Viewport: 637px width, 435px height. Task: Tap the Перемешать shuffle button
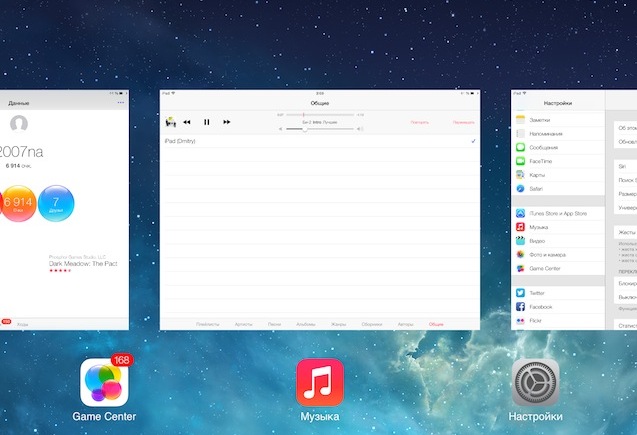click(x=463, y=122)
